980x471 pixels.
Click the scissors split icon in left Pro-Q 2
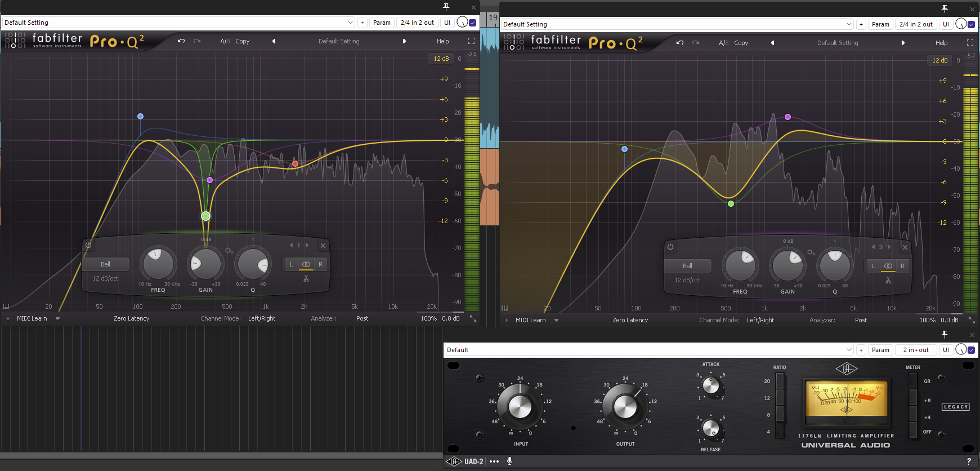pyautogui.click(x=306, y=278)
